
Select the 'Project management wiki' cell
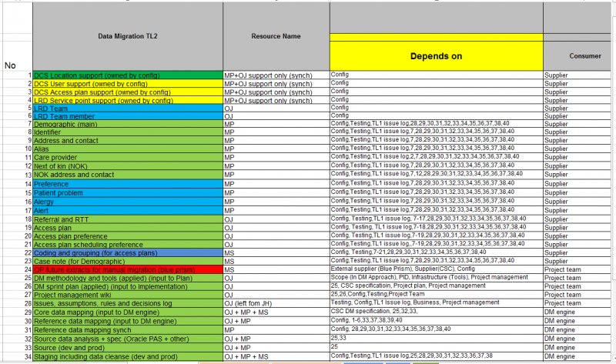pos(127,293)
